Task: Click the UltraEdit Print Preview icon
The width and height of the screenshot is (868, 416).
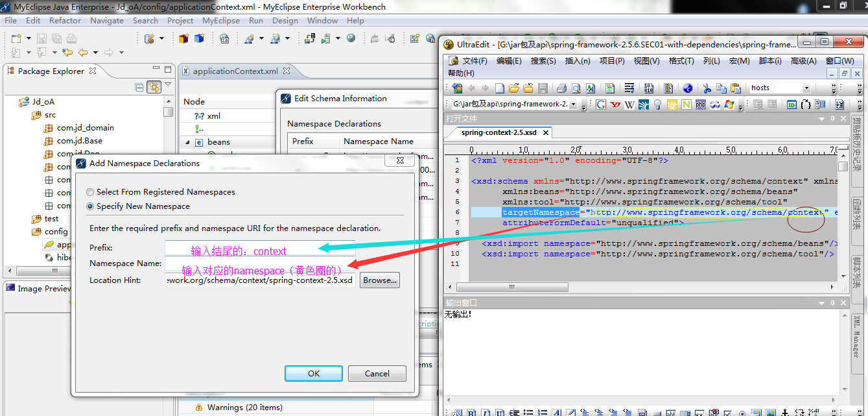Action: point(576,88)
